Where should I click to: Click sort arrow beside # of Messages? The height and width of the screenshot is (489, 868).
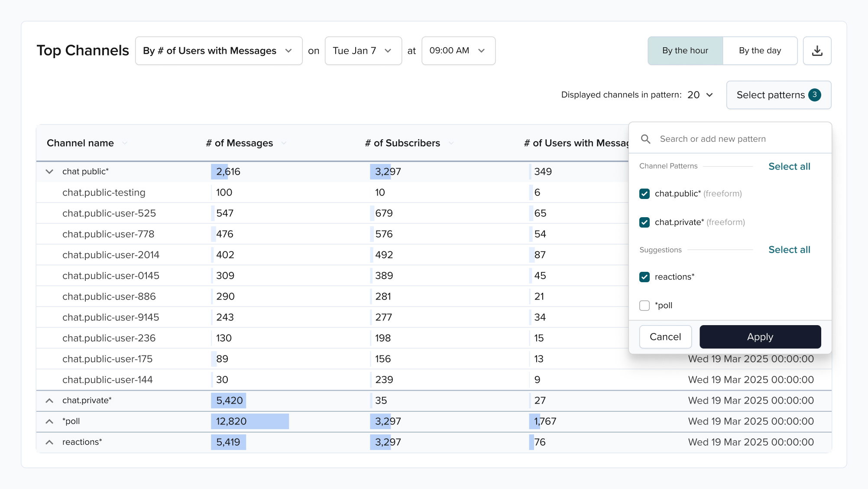[284, 143]
